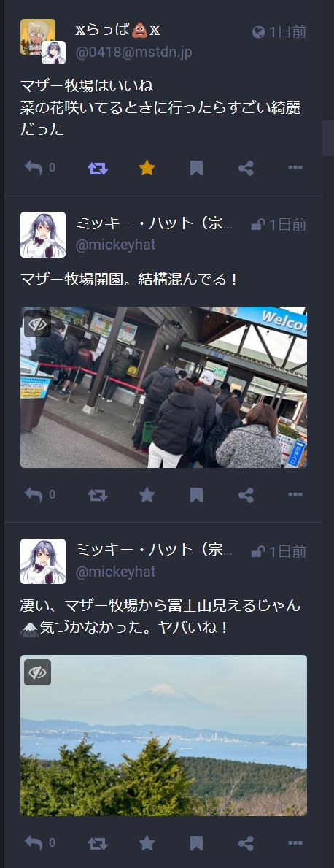Unfavourite the starred xらっぱx post
The height and width of the screenshot is (868, 334).
tap(147, 168)
